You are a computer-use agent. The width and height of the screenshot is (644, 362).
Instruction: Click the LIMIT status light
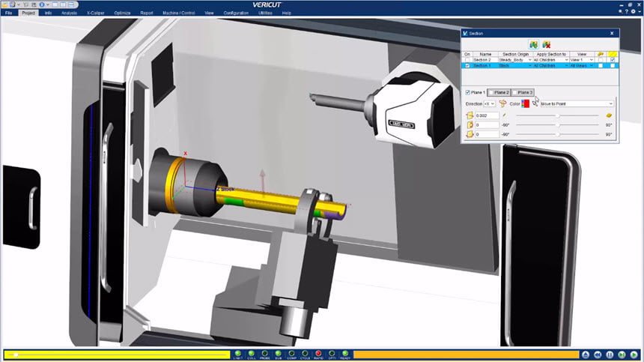coord(238,354)
